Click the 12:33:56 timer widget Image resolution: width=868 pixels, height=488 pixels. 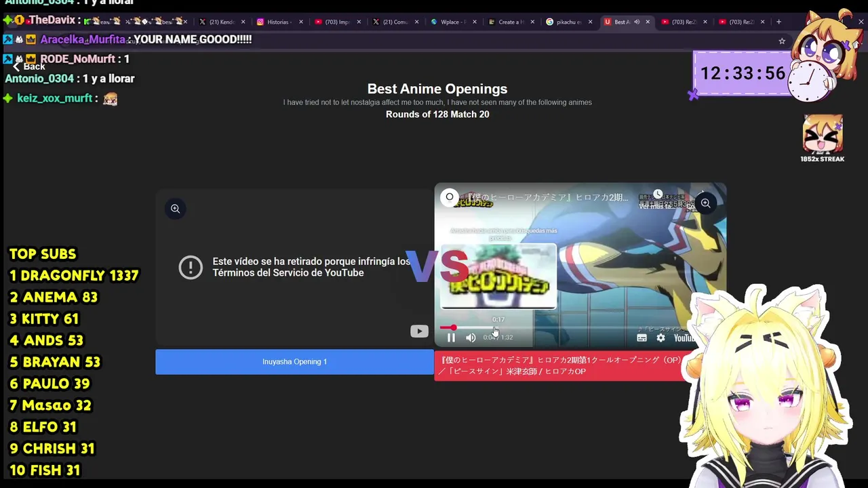(x=743, y=73)
